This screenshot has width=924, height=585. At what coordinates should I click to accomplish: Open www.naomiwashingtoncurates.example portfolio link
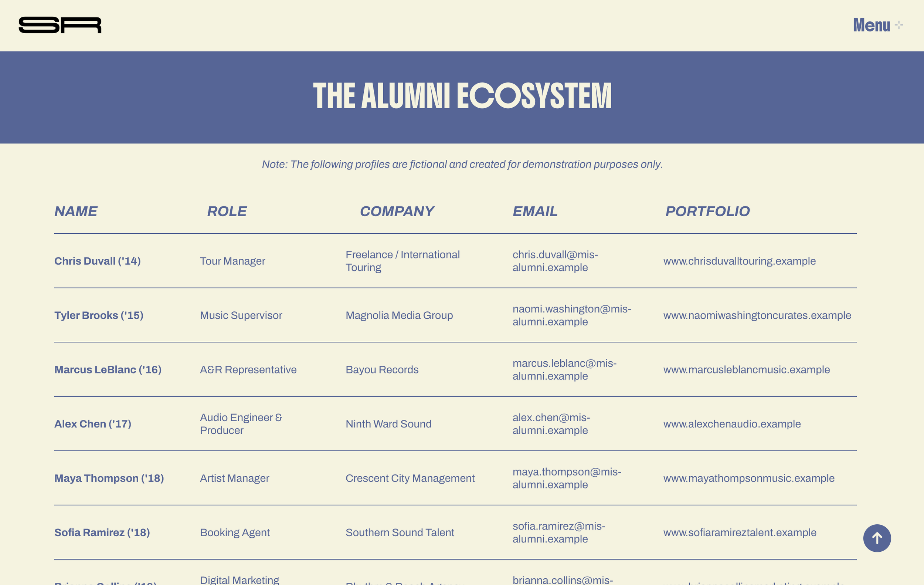point(757,315)
